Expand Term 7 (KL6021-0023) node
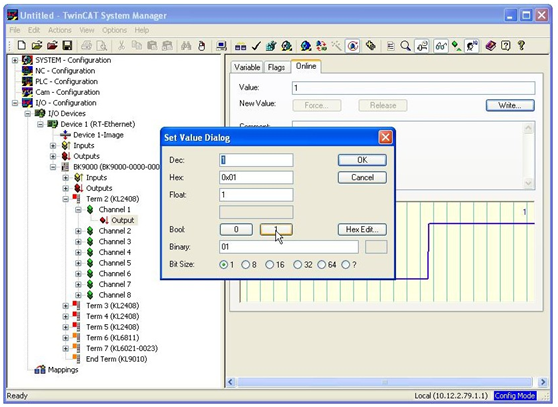558x407 pixels. click(65, 348)
